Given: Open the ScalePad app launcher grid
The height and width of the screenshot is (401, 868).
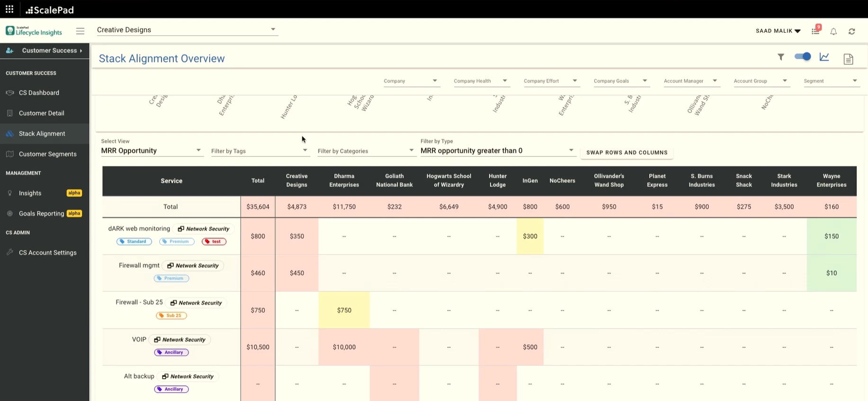Looking at the screenshot, I should point(9,9).
